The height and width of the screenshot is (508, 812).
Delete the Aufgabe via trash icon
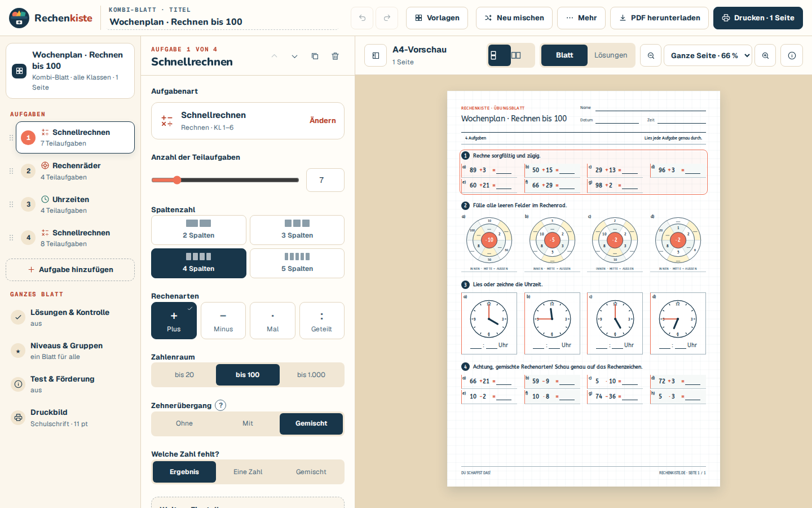(335, 56)
